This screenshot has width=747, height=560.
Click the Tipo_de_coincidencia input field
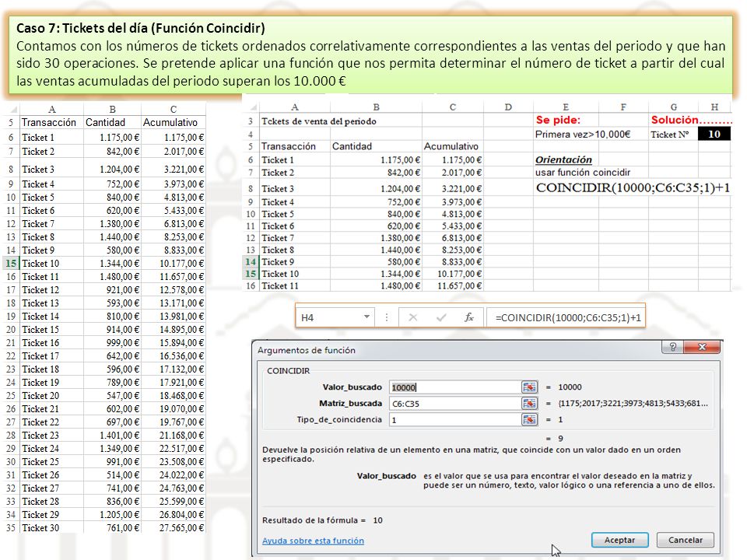455,419
